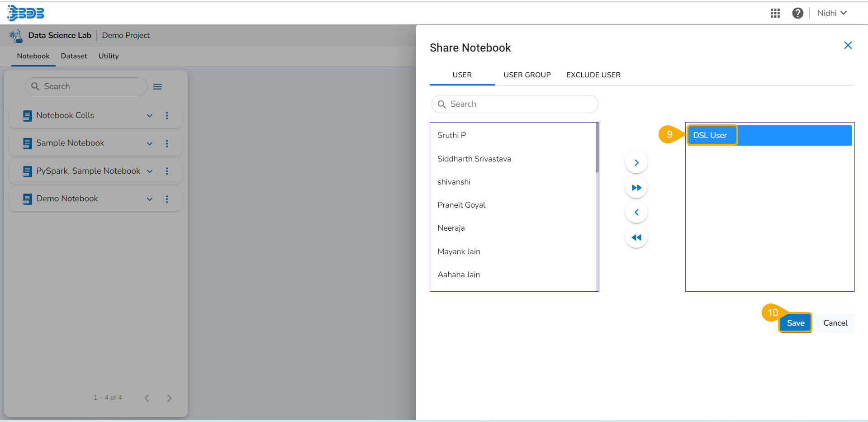Click the move all users right double-arrow

click(636, 188)
